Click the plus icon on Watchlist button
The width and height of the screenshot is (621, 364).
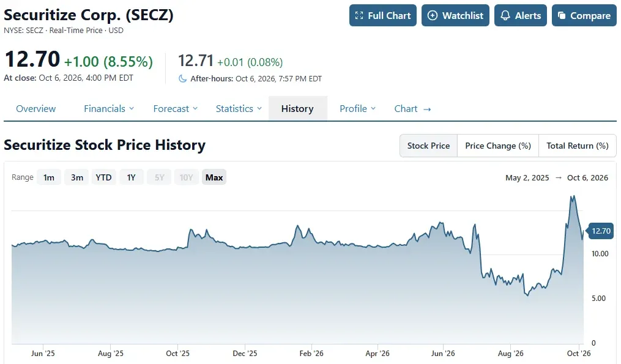433,15
